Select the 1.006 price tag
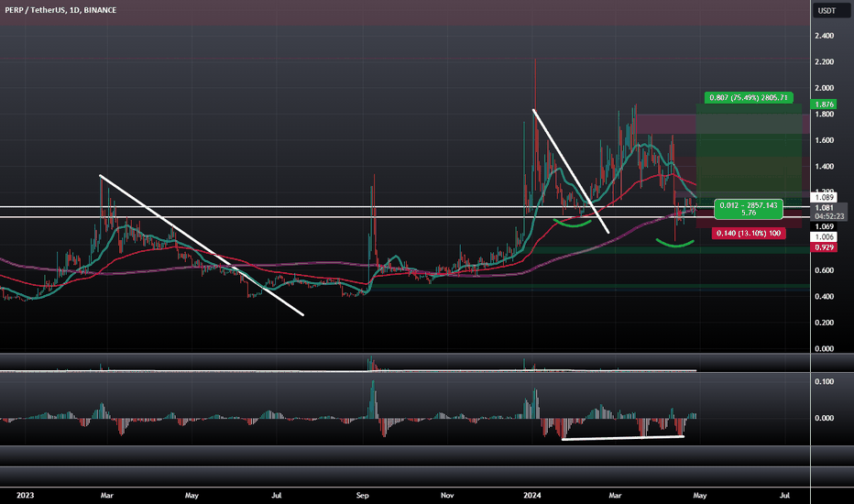The width and height of the screenshot is (854, 504). [x=824, y=236]
